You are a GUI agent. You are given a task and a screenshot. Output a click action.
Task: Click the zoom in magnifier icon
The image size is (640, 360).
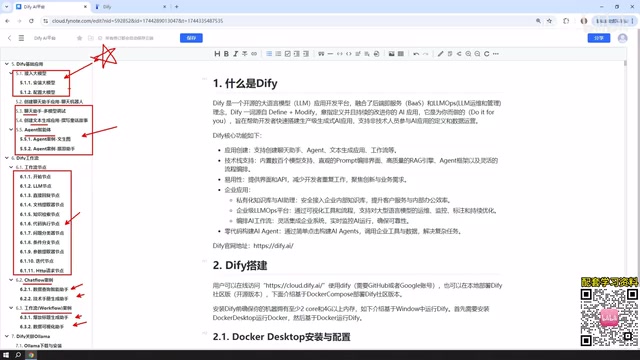click(468, 54)
